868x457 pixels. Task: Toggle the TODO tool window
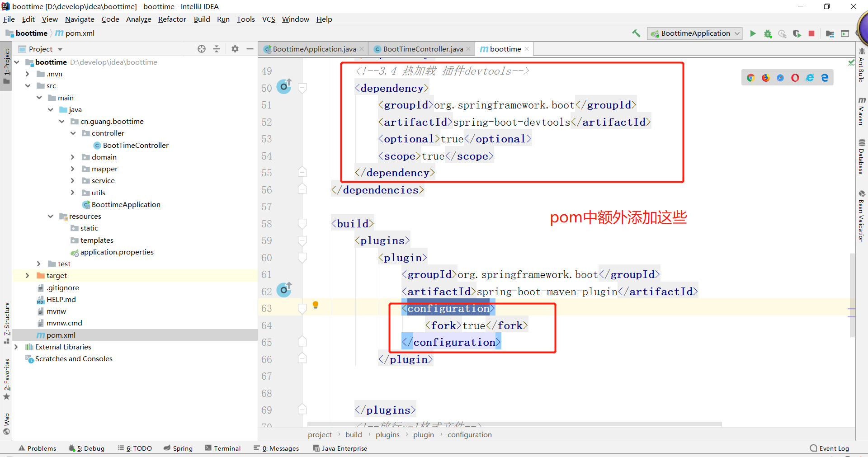click(x=135, y=448)
